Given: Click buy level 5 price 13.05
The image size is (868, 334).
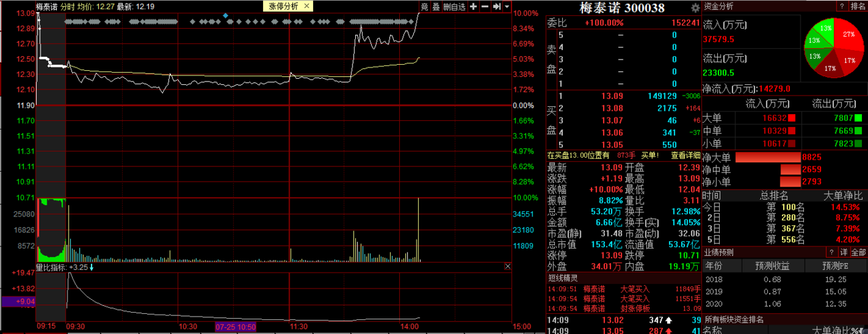Looking at the screenshot, I should coord(612,144).
